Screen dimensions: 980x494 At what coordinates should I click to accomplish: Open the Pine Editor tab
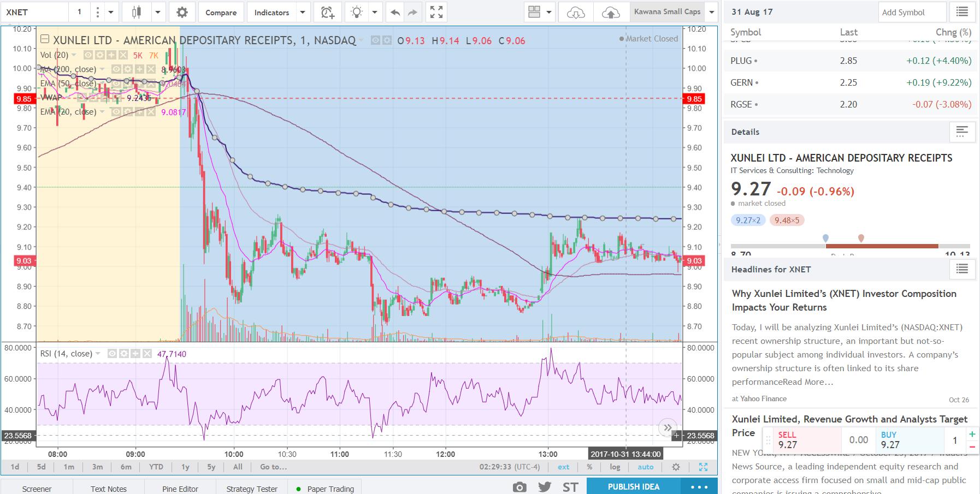180,489
